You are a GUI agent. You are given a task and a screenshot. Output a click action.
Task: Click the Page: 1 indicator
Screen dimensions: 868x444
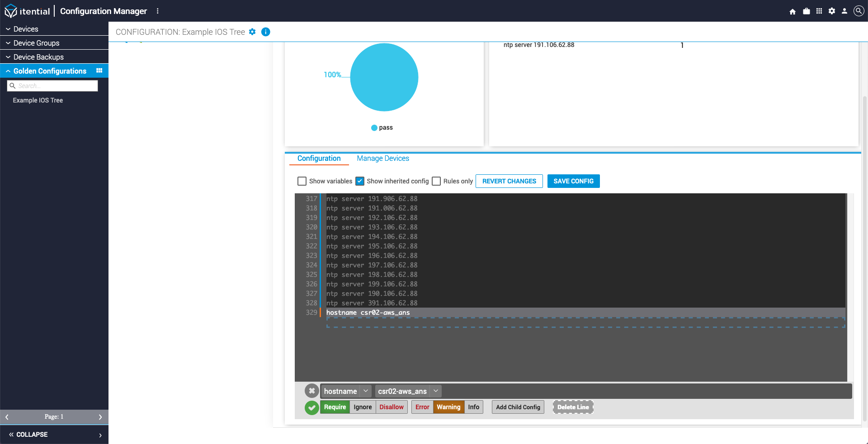click(x=54, y=417)
